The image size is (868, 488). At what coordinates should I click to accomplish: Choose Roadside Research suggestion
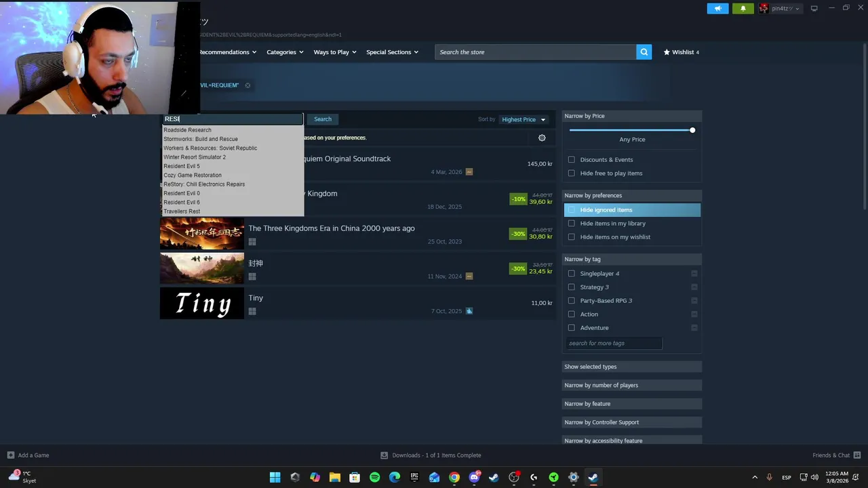point(187,130)
